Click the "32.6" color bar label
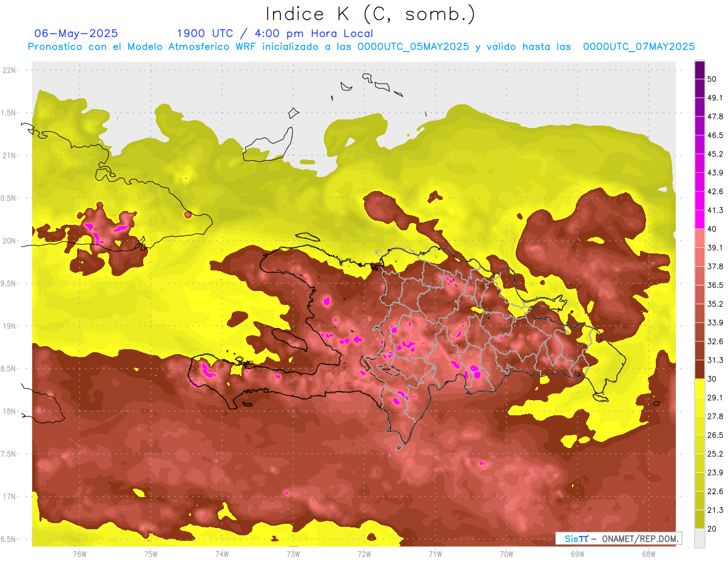Image resolution: width=728 pixels, height=562 pixels. 715,341
